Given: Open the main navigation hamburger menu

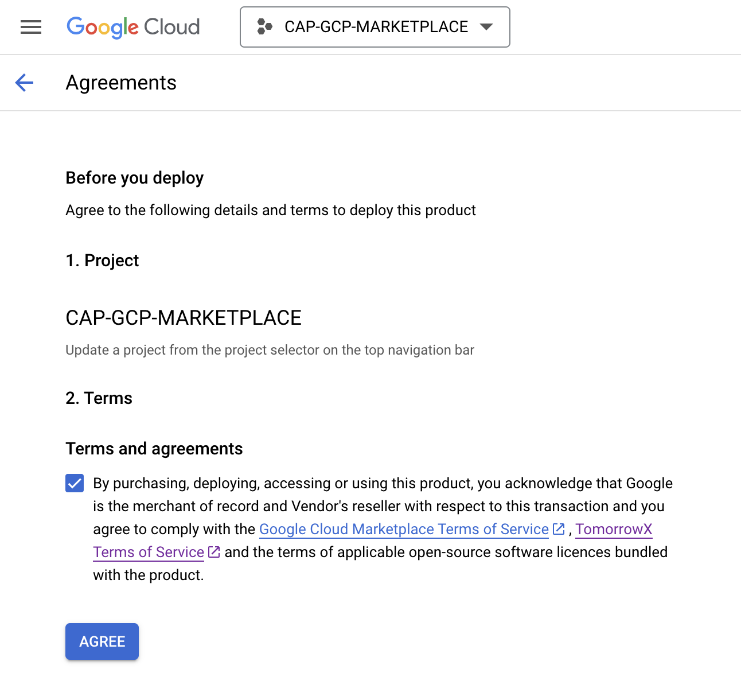Looking at the screenshot, I should 31,27.
